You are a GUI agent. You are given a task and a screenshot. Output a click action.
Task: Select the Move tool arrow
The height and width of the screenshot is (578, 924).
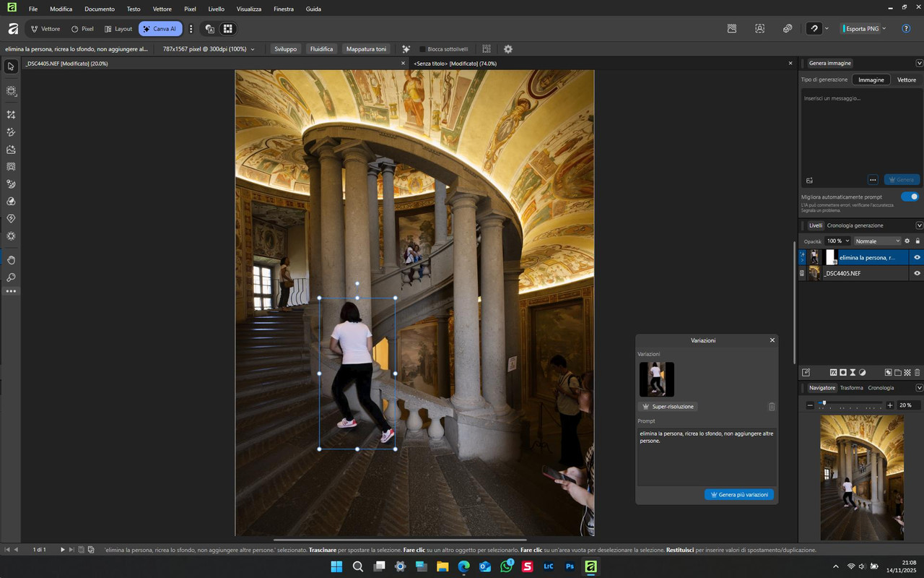pos(11,66)
